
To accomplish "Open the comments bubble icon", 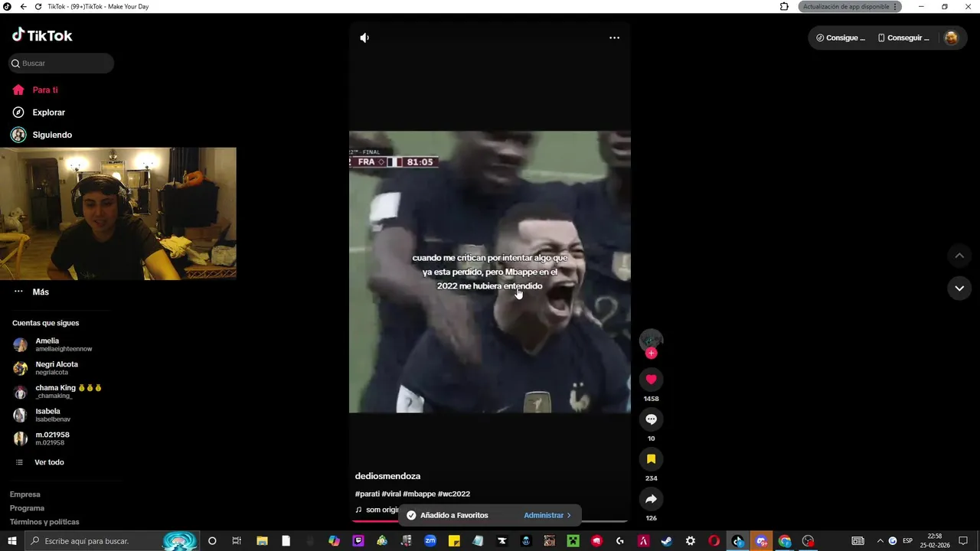I will 651,419.
